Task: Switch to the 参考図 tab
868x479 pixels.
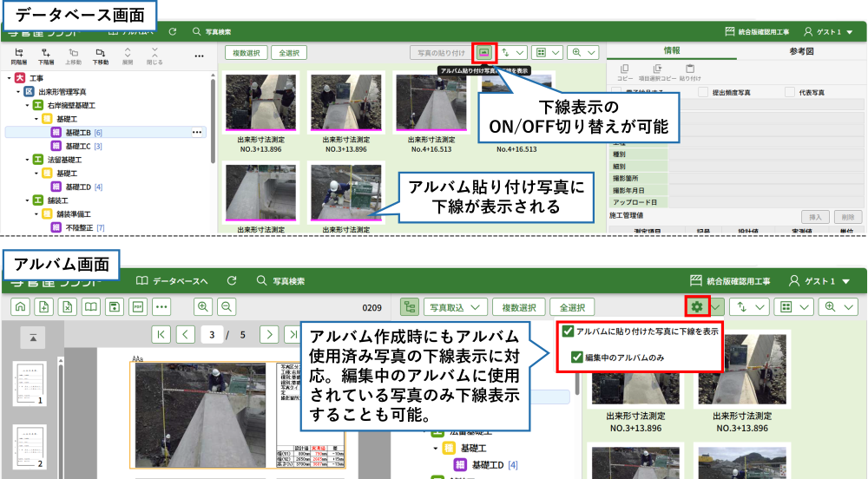Action: [801, 51]
